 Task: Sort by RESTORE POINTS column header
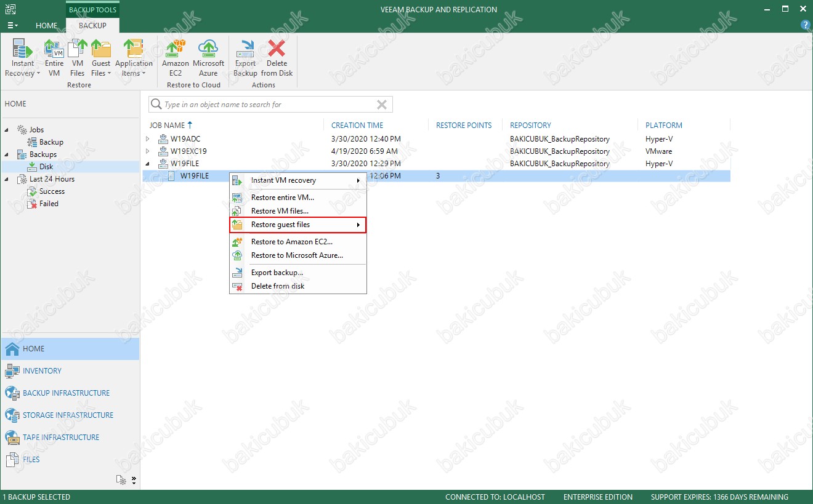[x=465, y=125]
